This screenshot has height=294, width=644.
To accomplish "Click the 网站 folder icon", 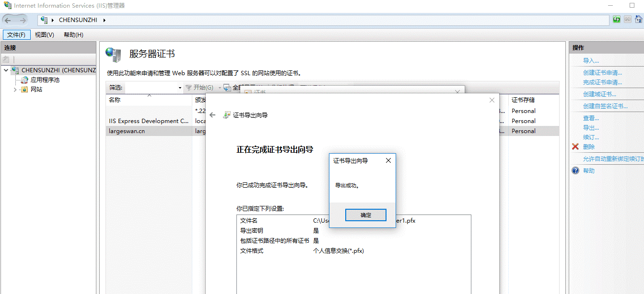I will point(24,90).
